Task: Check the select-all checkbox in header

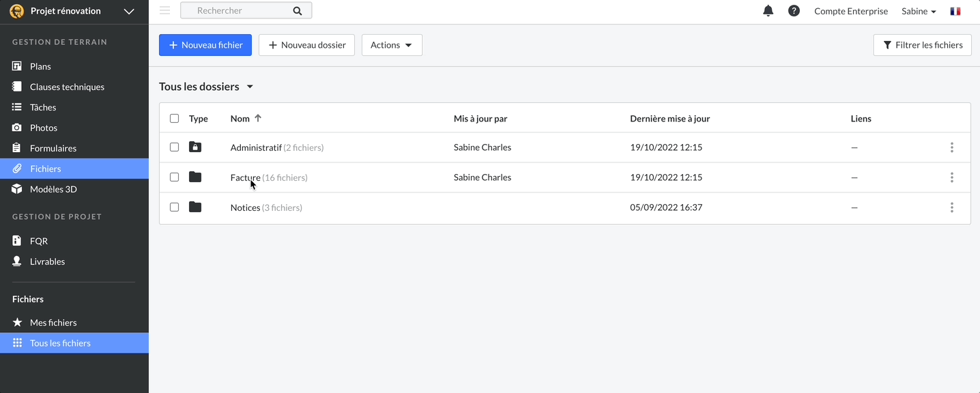Action: point(175,119)
